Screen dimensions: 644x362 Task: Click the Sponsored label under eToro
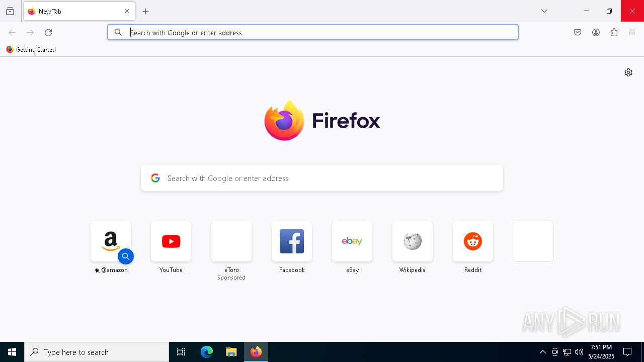tap(231, 278)
